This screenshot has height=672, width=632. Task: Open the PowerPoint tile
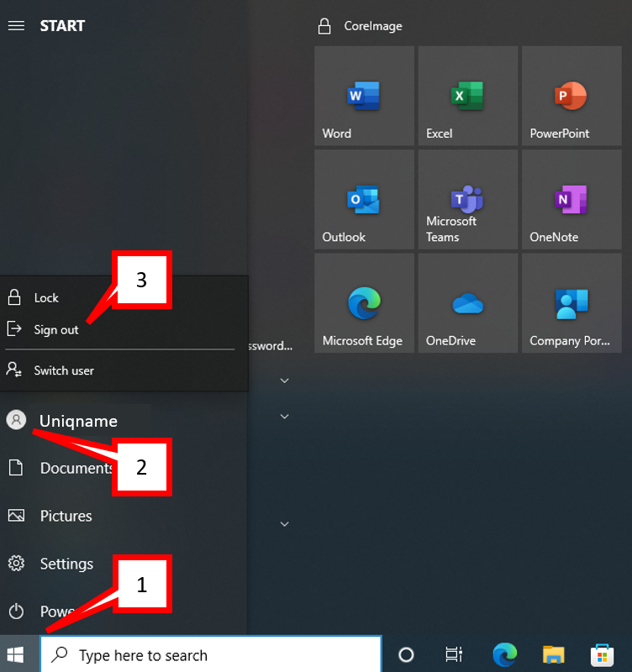571,96
